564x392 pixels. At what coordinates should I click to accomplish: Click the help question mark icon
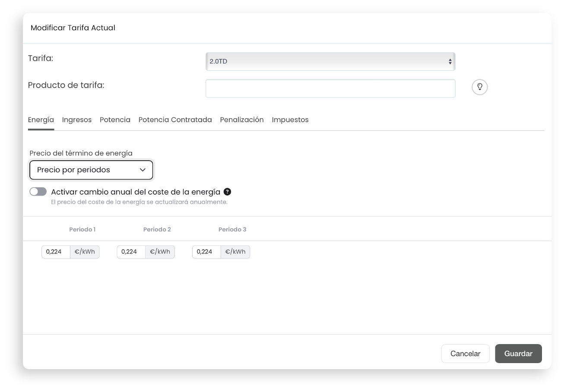point(227,192)
